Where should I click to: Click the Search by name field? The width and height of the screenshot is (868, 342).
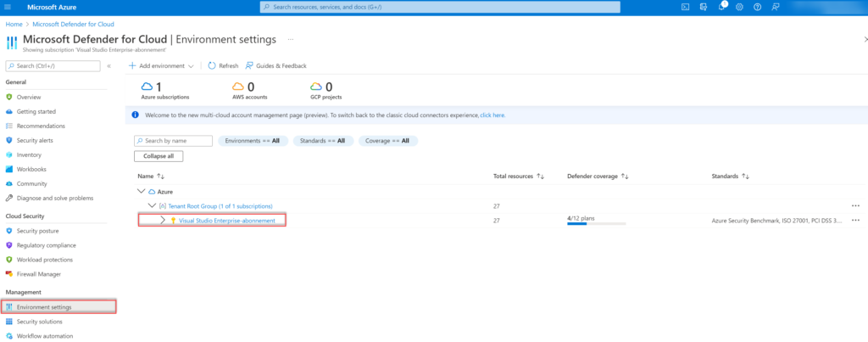[x=173, y=141]
